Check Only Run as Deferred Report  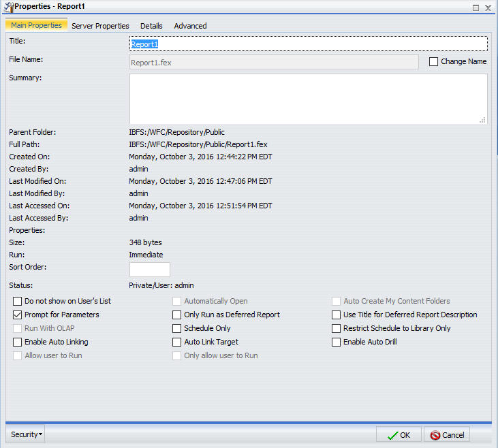pos(176,315)
